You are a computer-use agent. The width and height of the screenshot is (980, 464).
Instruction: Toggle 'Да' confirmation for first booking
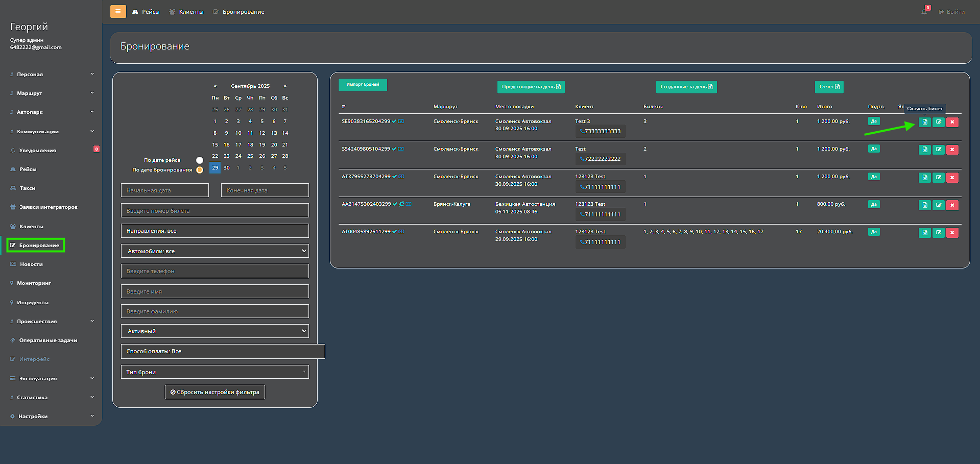point(873,121)
